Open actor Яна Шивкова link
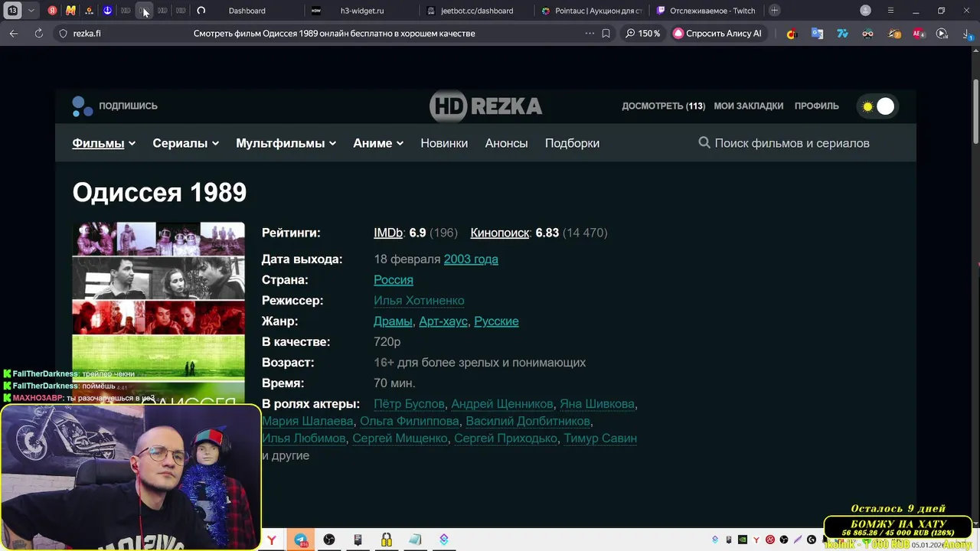 click(x=597, y=404)
